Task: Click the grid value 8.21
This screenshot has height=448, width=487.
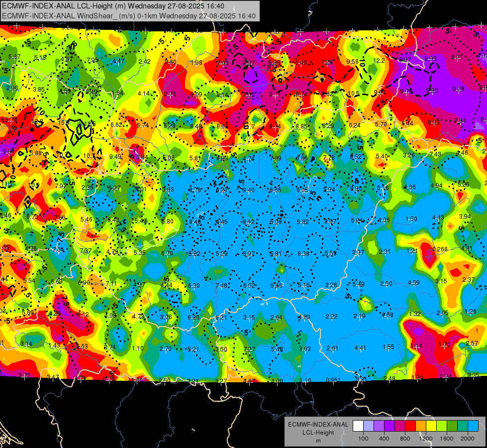Action: pos(457,57)
